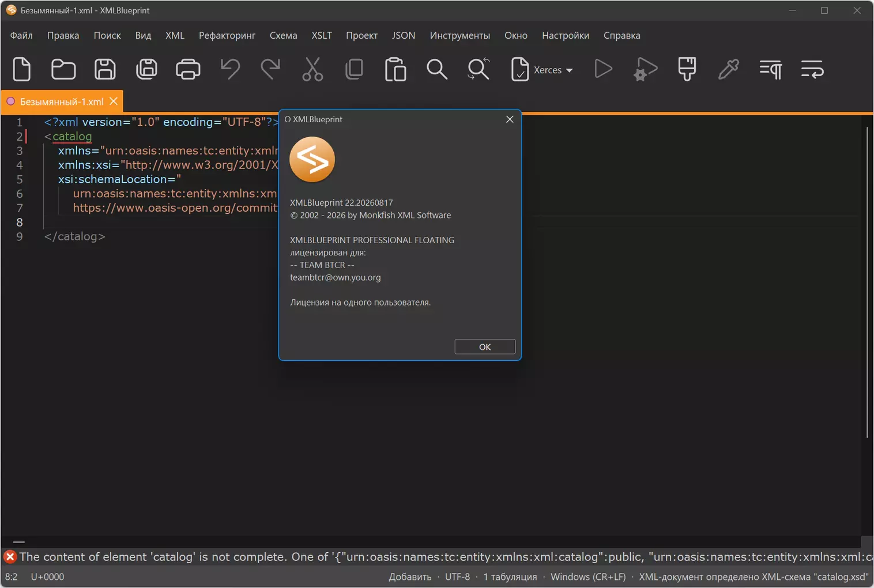This screenshot has height=588, width=874.
Task: Close the Безымянный-1.xml tab
Action: tap(114, 101)
